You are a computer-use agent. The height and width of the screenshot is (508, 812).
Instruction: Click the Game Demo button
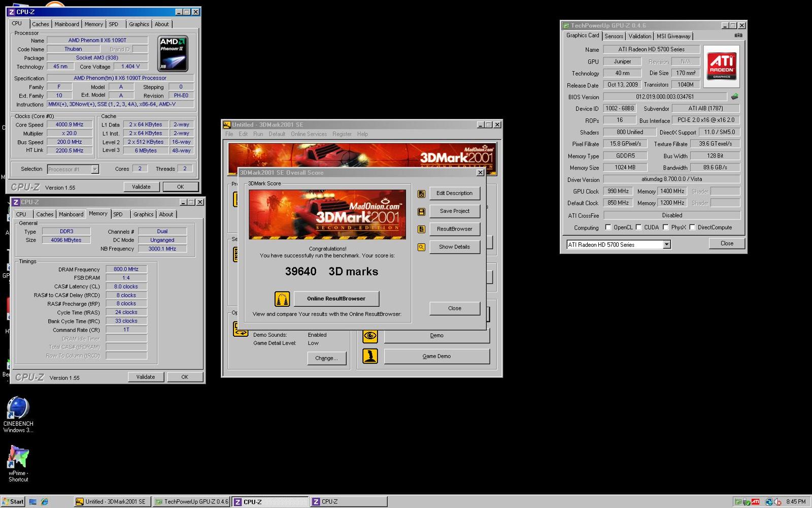tap(436, 356)
